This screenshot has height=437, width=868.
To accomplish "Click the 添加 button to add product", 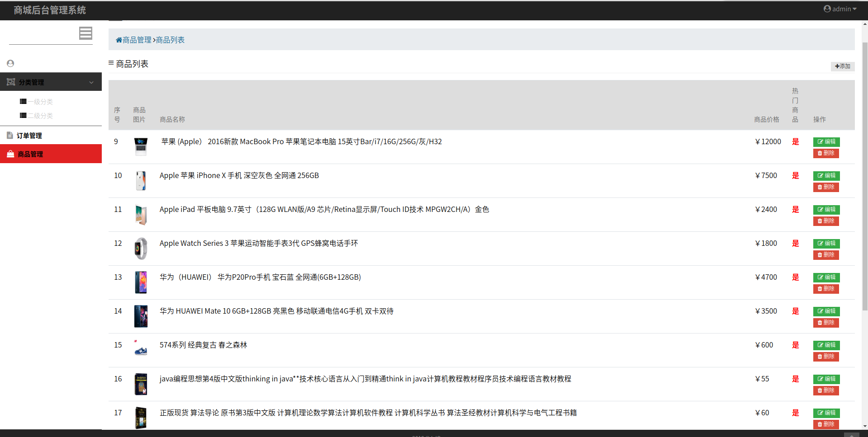I will 842,66.
